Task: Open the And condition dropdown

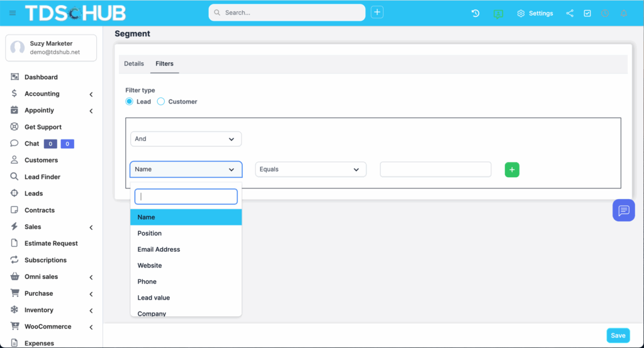Action: click(x=186, y=139)
